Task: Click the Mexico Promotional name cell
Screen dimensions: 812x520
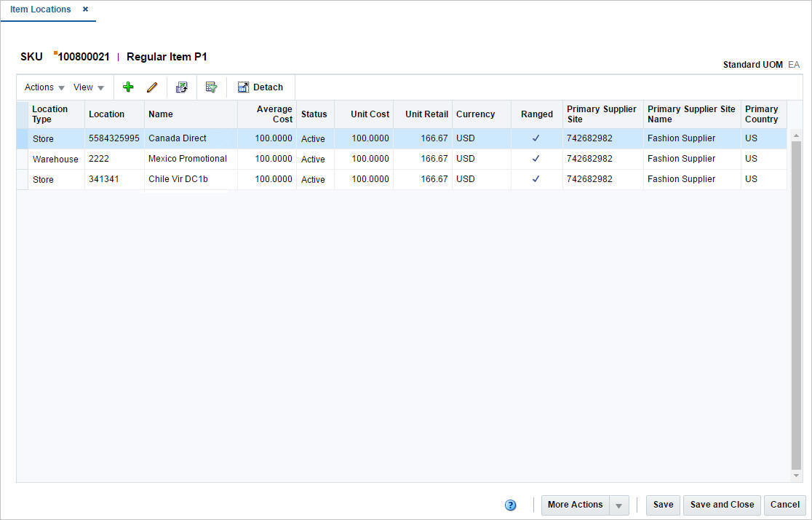Action: point(191,159)
